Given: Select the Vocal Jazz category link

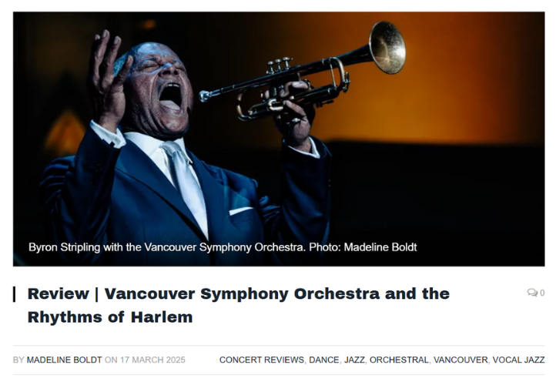Looking at the screenshot, I should coord(519,360).
